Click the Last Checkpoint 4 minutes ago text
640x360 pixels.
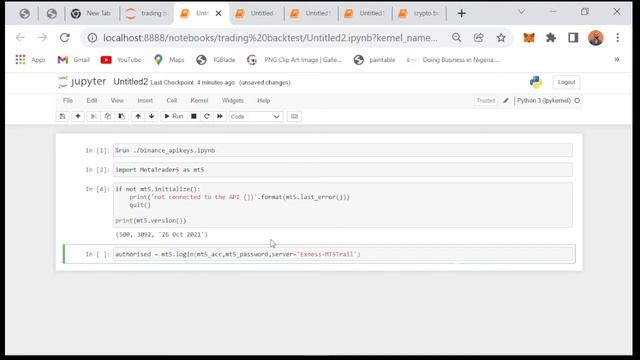(193, 82)
